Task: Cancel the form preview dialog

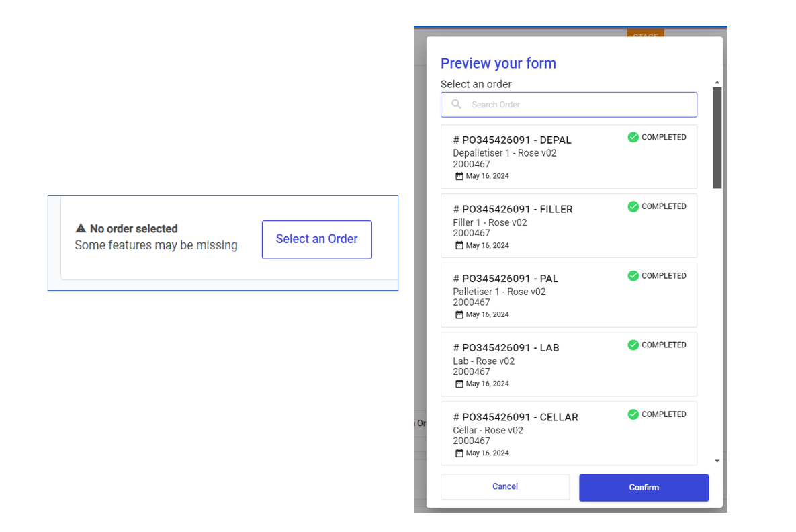Action: tap(504, 487)
